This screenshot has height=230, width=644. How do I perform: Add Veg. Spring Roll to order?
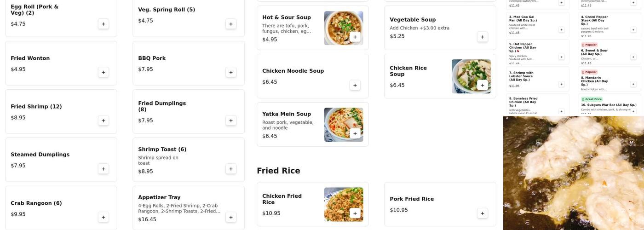(231, 24)
